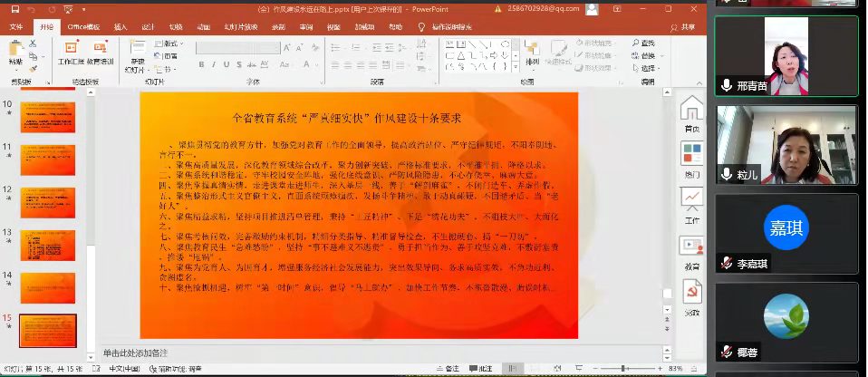
Task: Open the Shape Fill (形状填充) dropdown
Action: (595, 43)
